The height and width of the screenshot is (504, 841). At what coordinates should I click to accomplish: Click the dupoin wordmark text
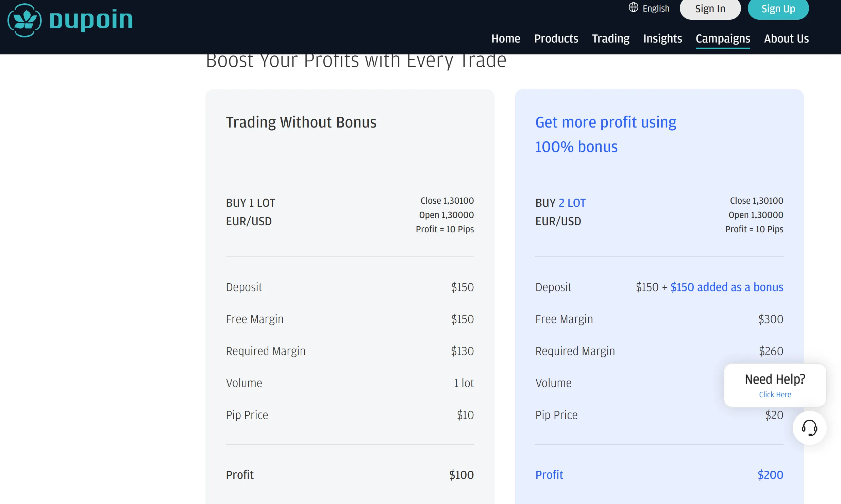coord(91,20)
